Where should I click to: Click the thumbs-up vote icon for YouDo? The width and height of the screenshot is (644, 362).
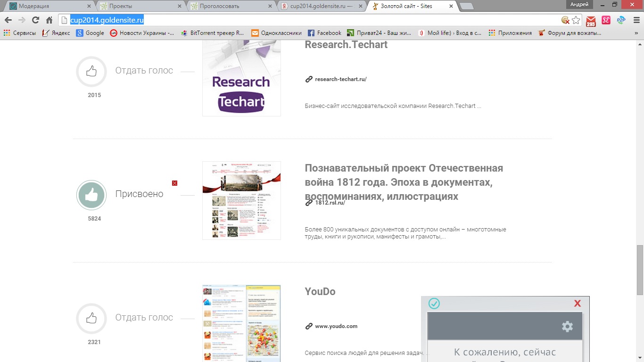click(91, 318)
